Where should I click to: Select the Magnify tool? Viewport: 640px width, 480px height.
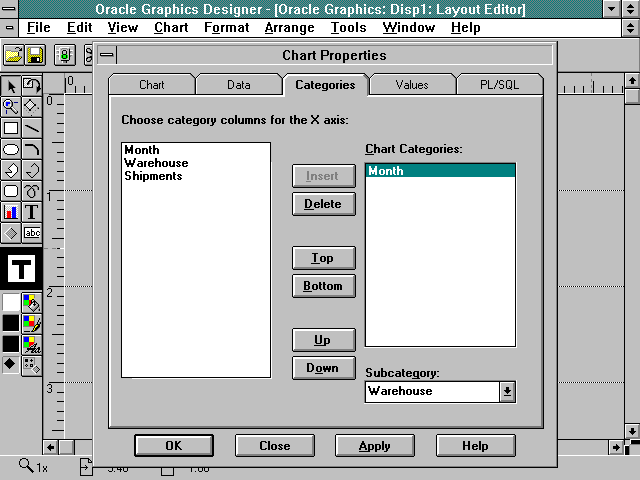tap(11, 106)
